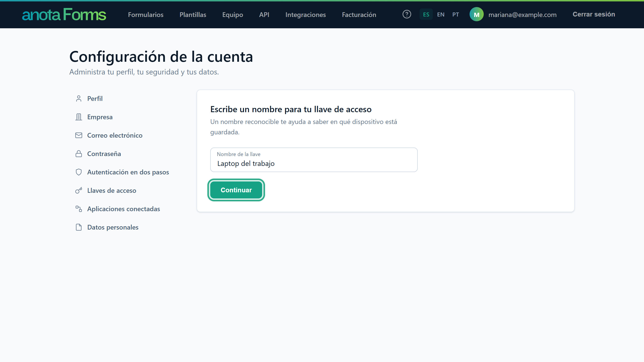Viewport: 644px width, 362px height.
Task: Open the Formularios nav item
Action: pyautogui.click(x=146, y=15)
